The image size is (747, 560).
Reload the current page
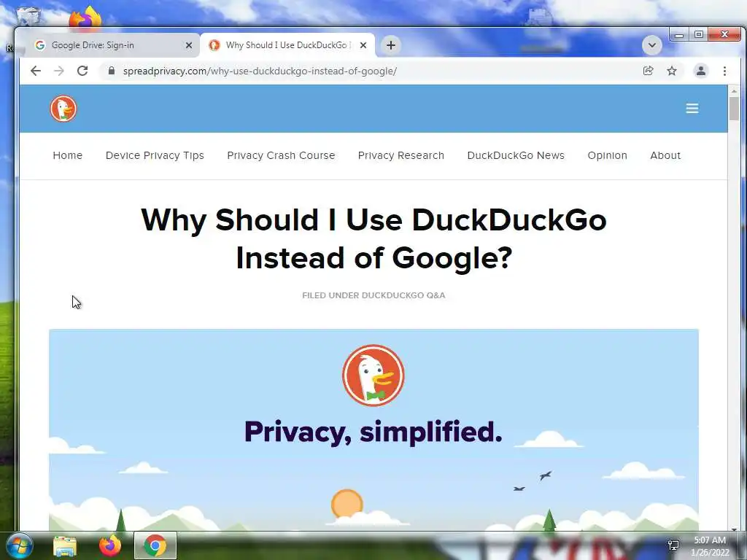pyautogui.click(x=82, y=71)
